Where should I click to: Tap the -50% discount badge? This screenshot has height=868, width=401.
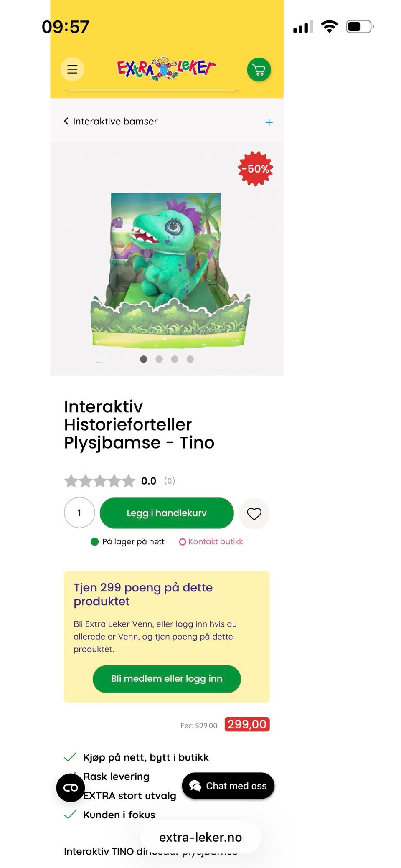pos(255,169)
